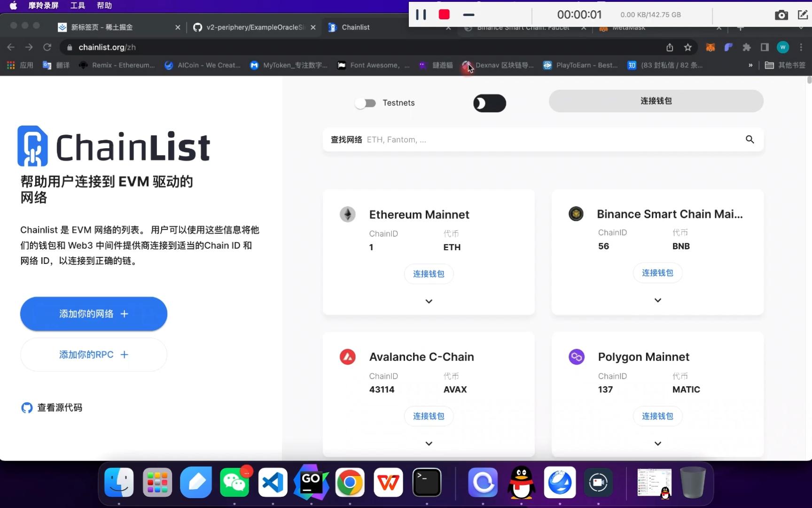Connect wallet for Binance Smart Chain

pyautogui.click(x=657, y=273)
